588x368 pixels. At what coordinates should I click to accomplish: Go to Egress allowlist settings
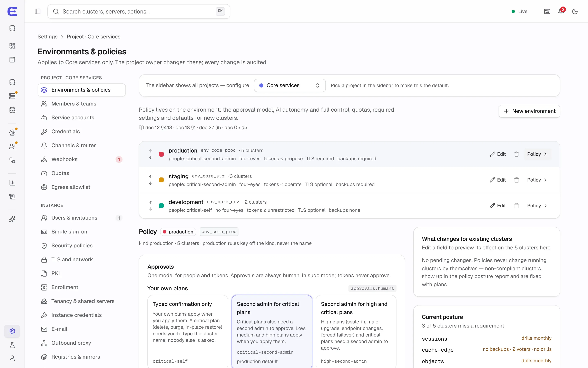pyautogui.click(x=82, y=187)
